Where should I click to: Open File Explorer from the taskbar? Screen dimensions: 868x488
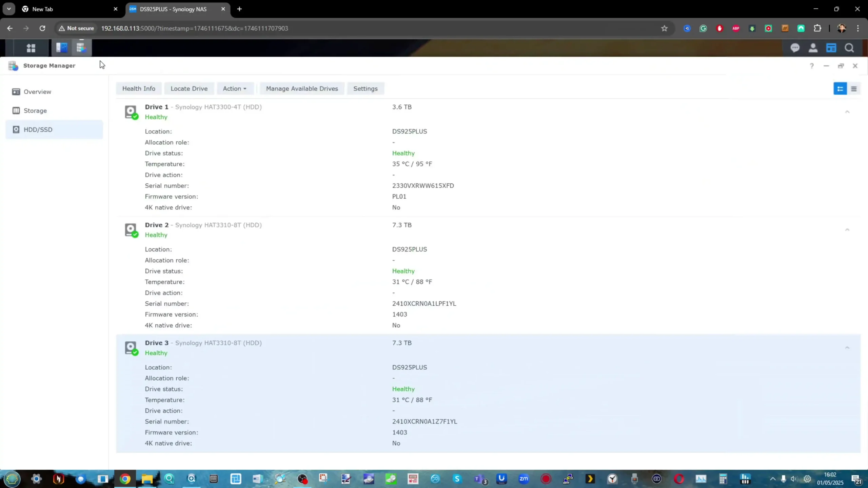147,479
